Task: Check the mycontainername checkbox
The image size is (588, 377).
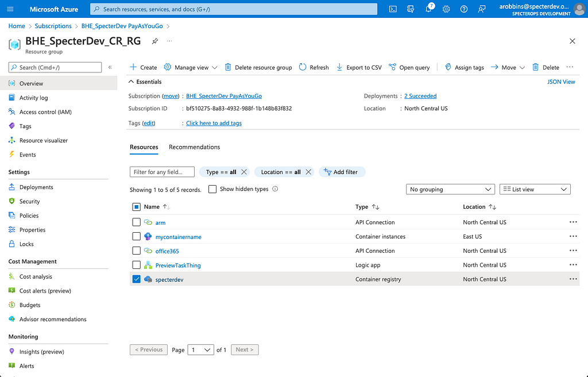Action: pos(137,237)
